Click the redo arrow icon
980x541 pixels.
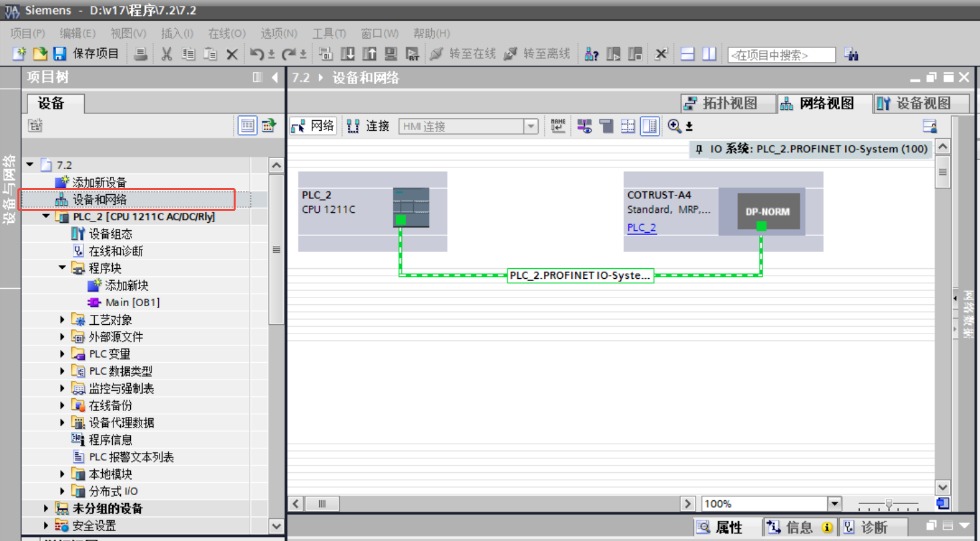point(288,55)
